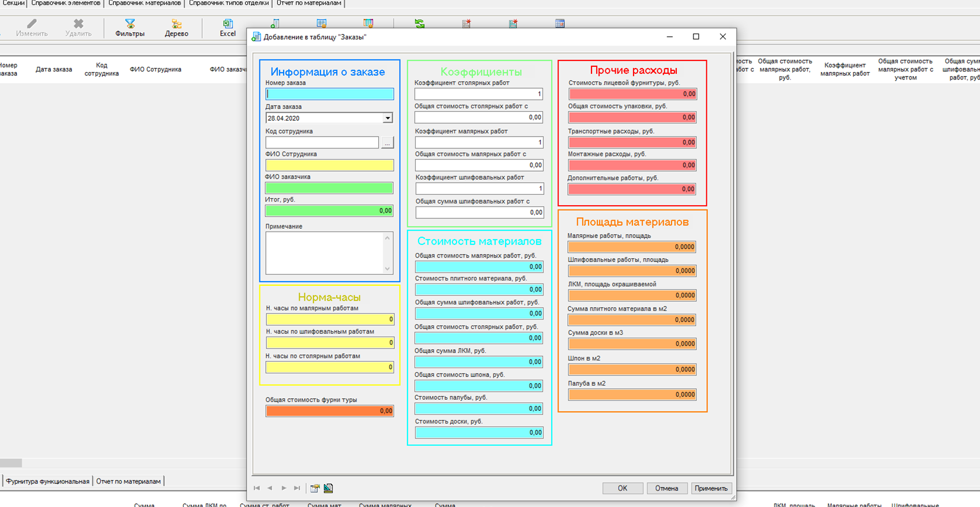Click Стоимость палубы, руб. field
Screen dimensions: 980x507
479,408
